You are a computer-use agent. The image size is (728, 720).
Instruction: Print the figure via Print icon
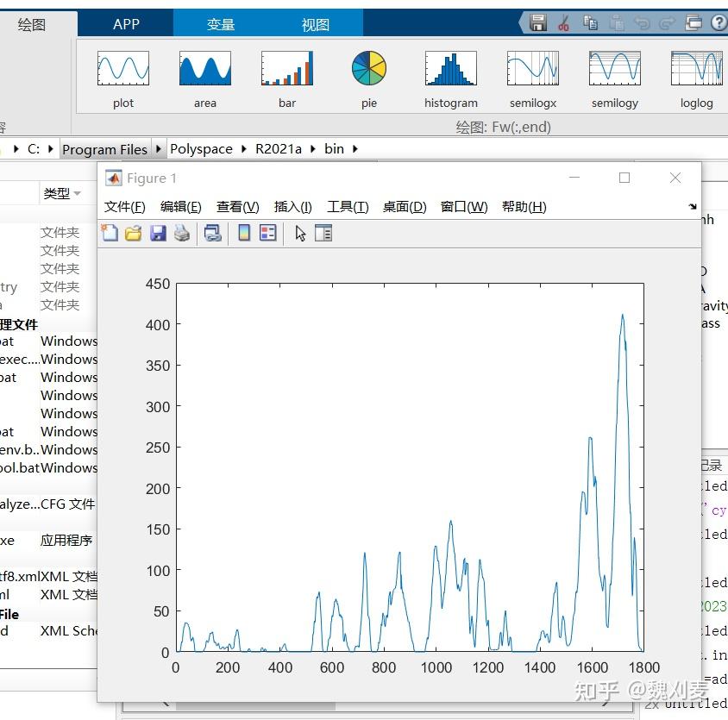179,232
